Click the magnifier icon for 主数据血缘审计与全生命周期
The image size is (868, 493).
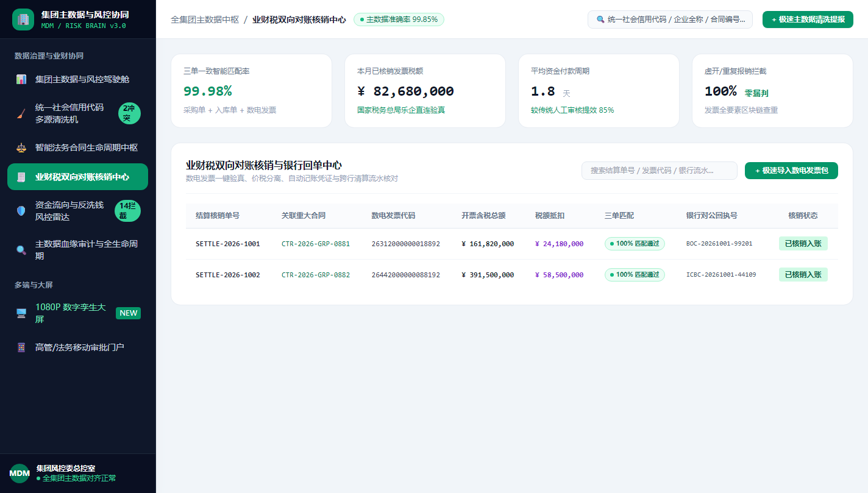pyautogui.click(x=21, y=250)
